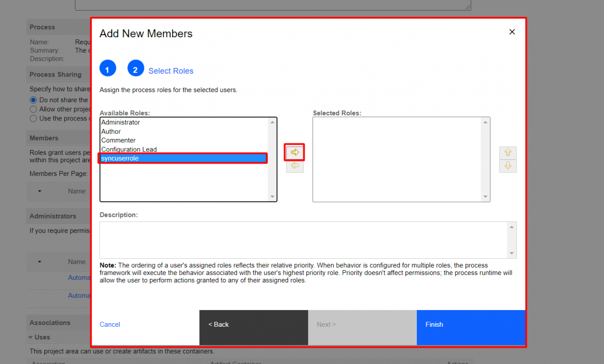
Task: Select Administrator in Available Roles
Action: coord(121,122)
